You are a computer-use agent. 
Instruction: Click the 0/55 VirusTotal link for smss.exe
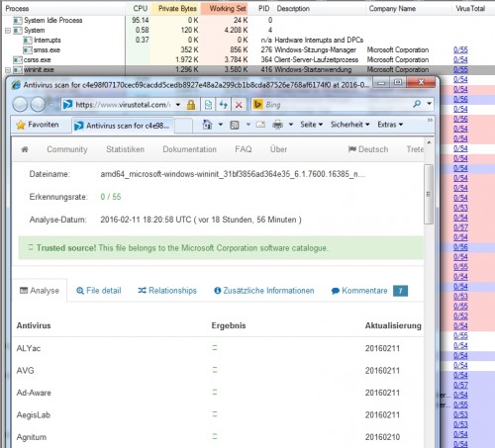tap(460, 49)
